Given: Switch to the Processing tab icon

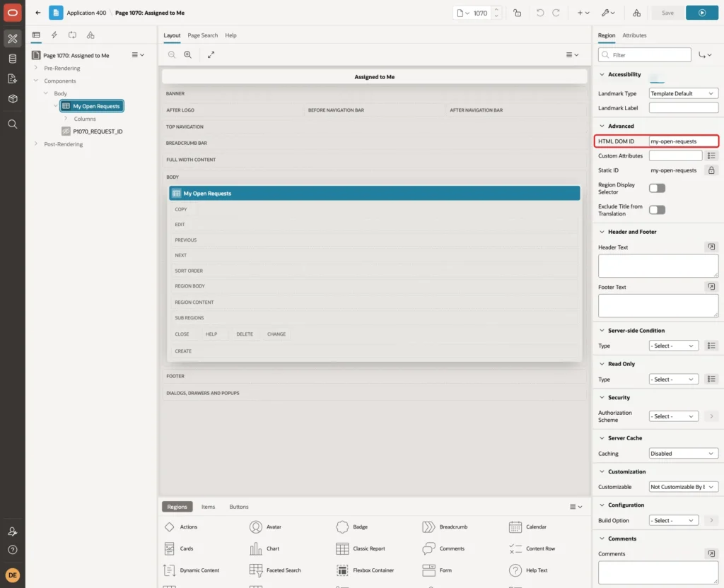Looking at the screenshot, I should click(73, 35).
